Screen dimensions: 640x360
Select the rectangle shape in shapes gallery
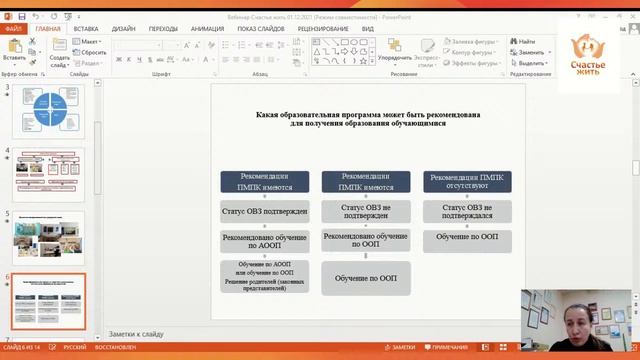click(x=344, y=42)
